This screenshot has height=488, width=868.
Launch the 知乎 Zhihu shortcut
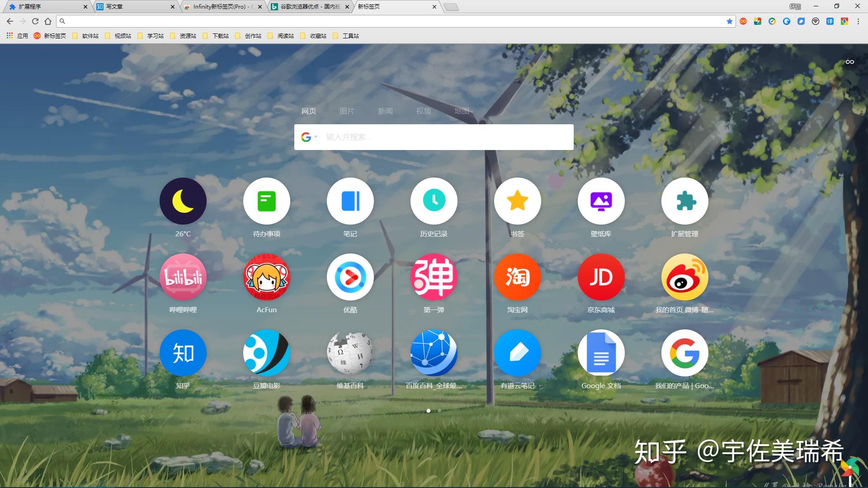(183, 353)
